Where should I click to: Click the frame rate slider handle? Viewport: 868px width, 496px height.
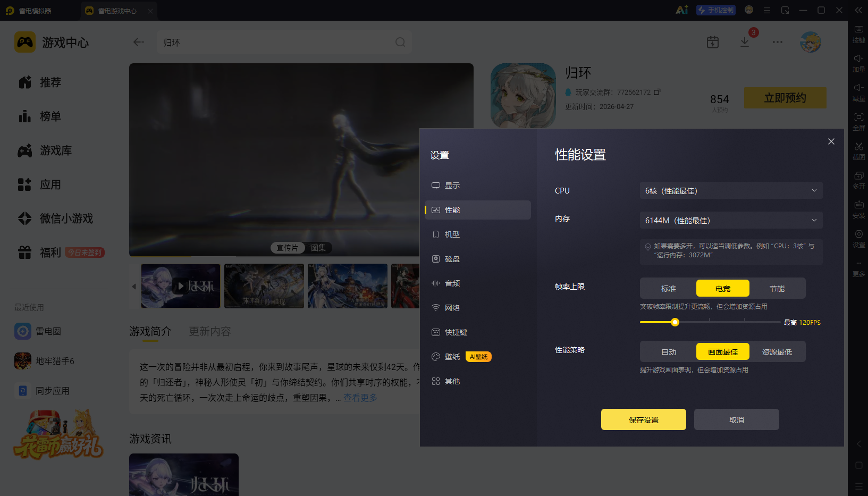675,322
